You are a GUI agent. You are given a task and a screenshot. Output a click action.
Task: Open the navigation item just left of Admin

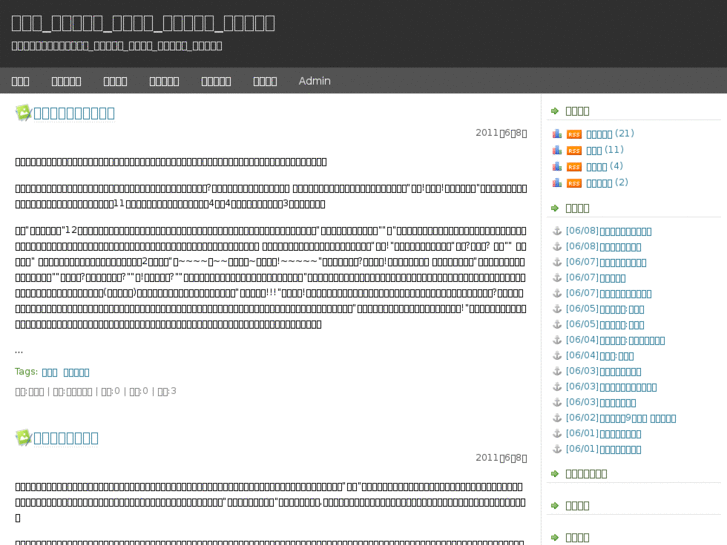265,81
